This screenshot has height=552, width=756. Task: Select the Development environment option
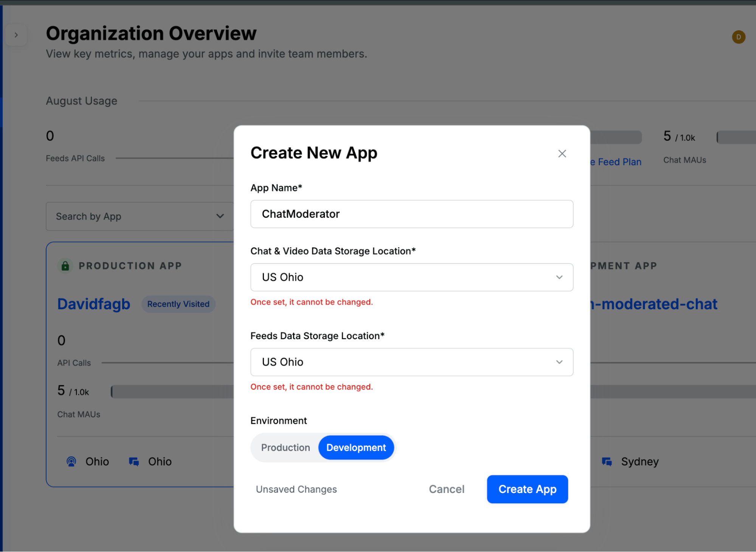point(356,448)
